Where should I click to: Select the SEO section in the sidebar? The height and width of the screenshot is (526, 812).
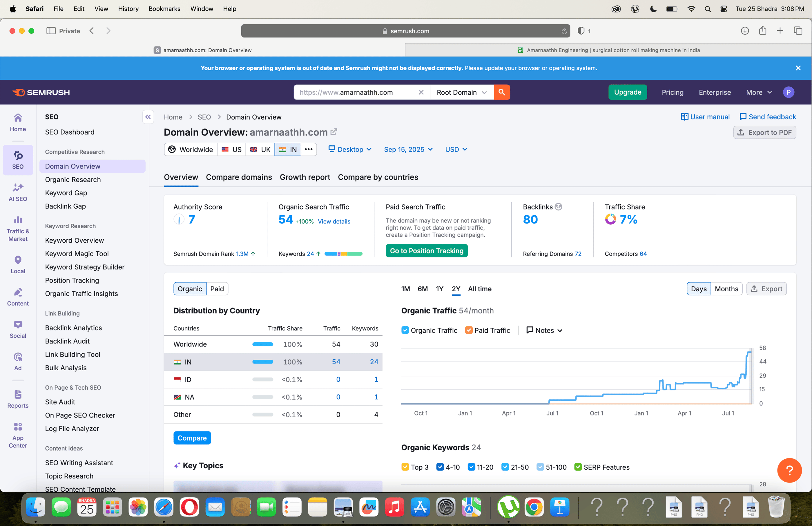pyautogui.click(x=18, y=160)
